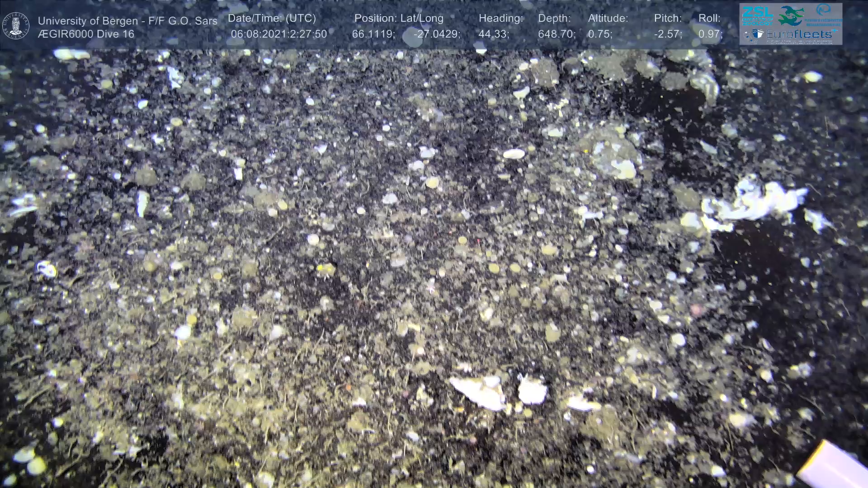Click the 'Position: Lat/Long' header label

[399, 19]
